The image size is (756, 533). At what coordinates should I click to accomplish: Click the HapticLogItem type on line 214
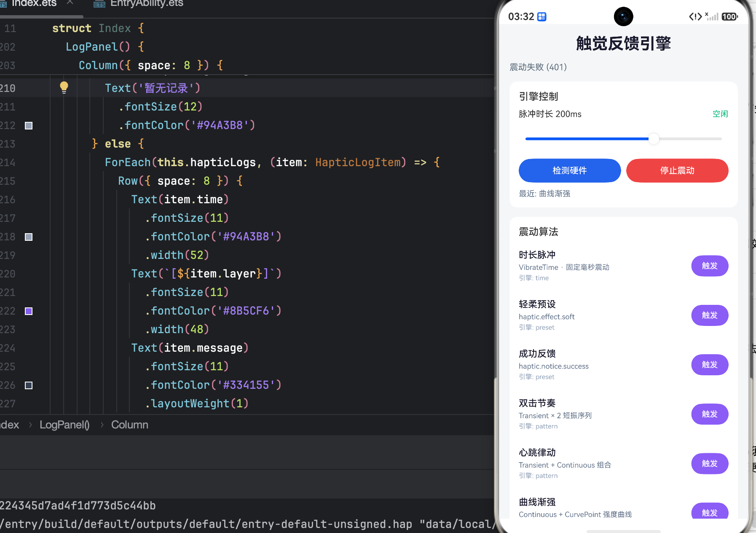pos(358,162)
